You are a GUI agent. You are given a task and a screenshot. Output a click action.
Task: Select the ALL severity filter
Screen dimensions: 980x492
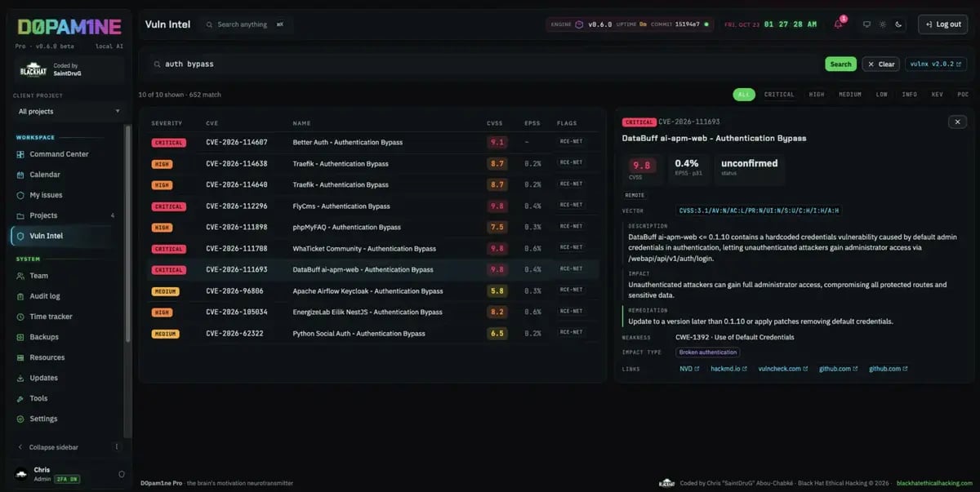click(x=744, y=95)
